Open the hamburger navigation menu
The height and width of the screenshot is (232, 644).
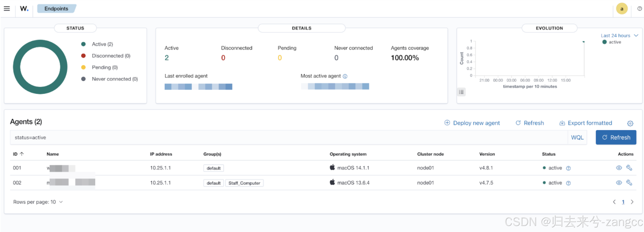7,9
